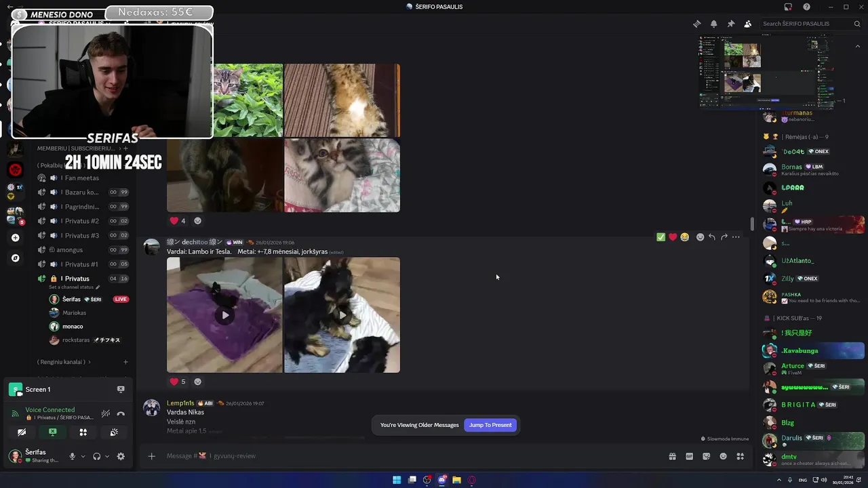Open the attachment plus button in message bar

(x=152, y=456)
